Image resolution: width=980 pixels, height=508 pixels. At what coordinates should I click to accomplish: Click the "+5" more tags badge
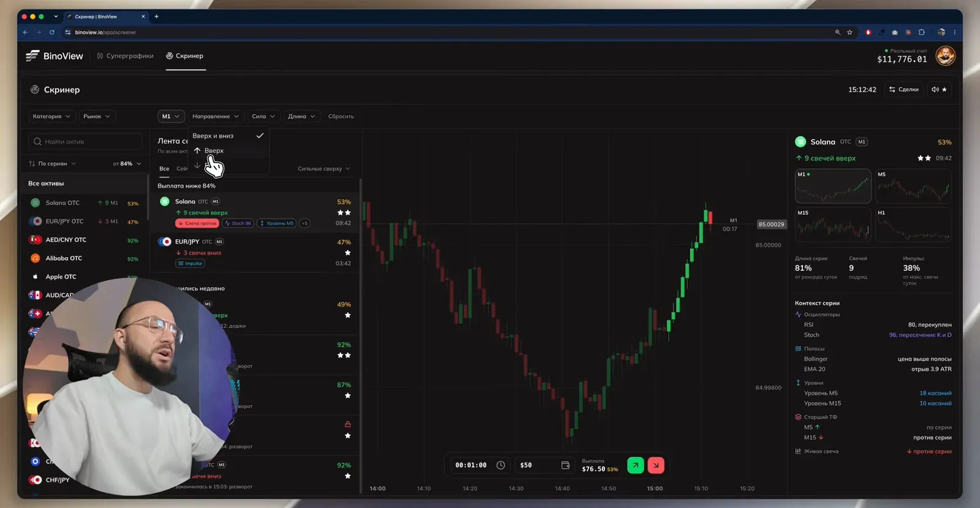click(304, 223)
